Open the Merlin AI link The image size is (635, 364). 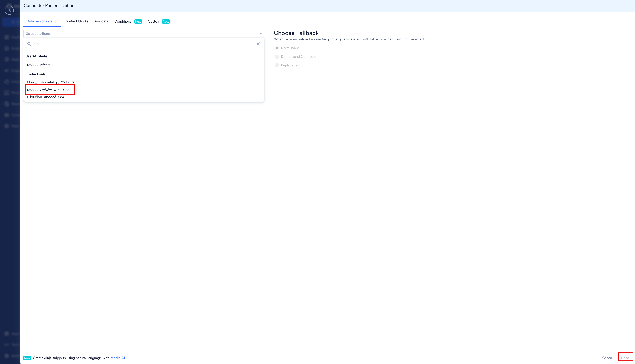tap(118, 358)
